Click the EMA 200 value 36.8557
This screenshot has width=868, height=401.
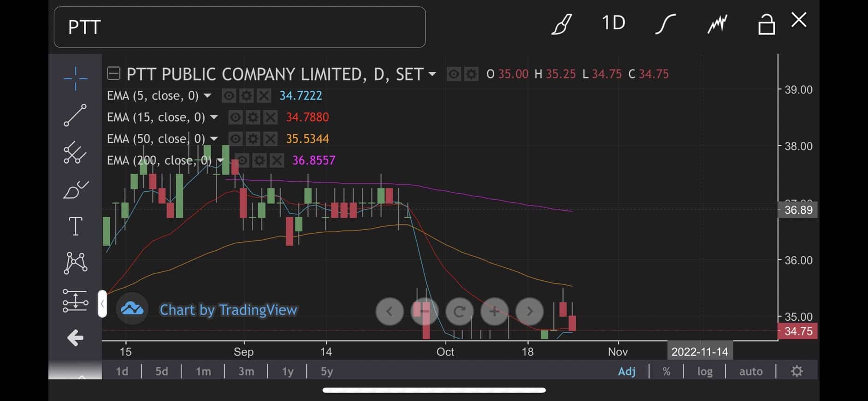click(x=314, y=160)
